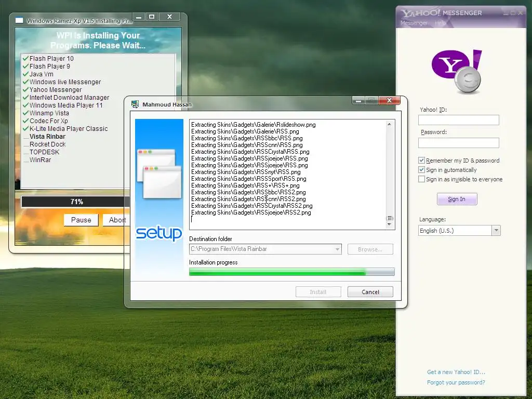The image size is (532, 399).
Task: Minimize the WPI installer window
Action: tap(139, 17)
